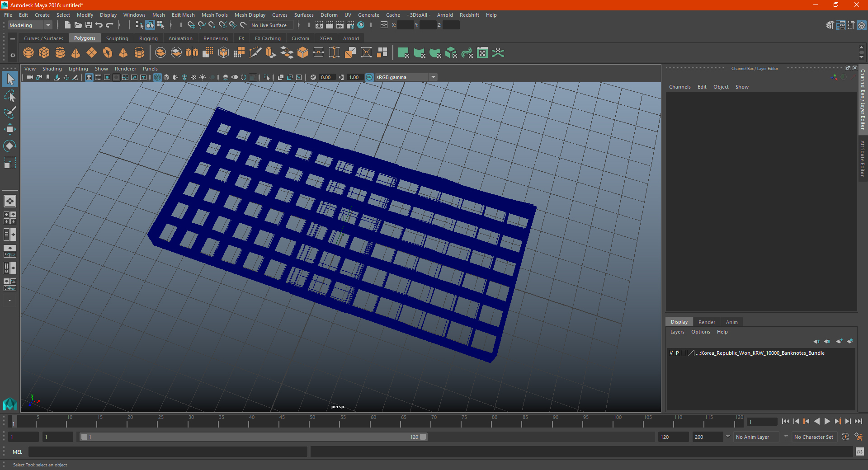Viewport: 868px width, 470px height.
Task: Toggle playback P box of banknotes layer
Action: pos(677,353)
